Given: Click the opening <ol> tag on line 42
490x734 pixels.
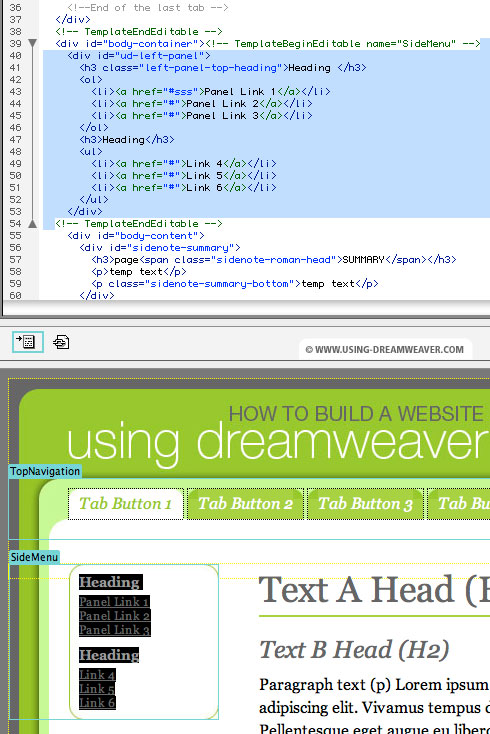Looking at the screenshot, I should (x=91, y=80).
